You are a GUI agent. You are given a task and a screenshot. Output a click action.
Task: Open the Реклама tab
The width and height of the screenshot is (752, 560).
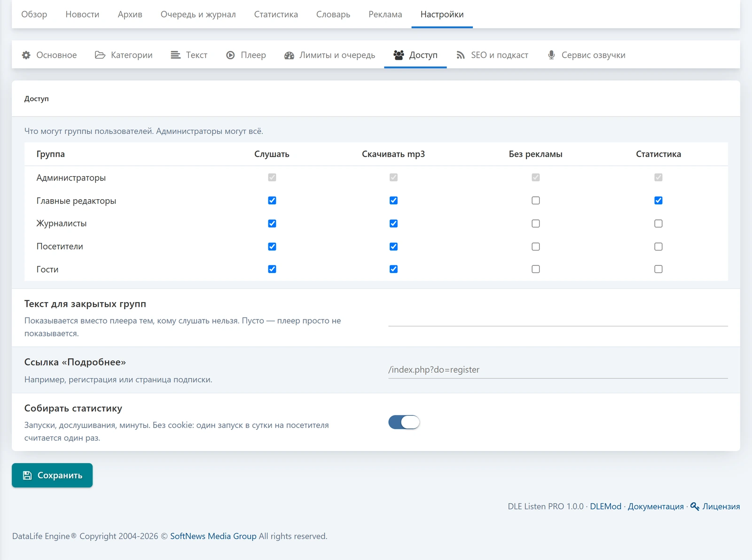(385, 14)
